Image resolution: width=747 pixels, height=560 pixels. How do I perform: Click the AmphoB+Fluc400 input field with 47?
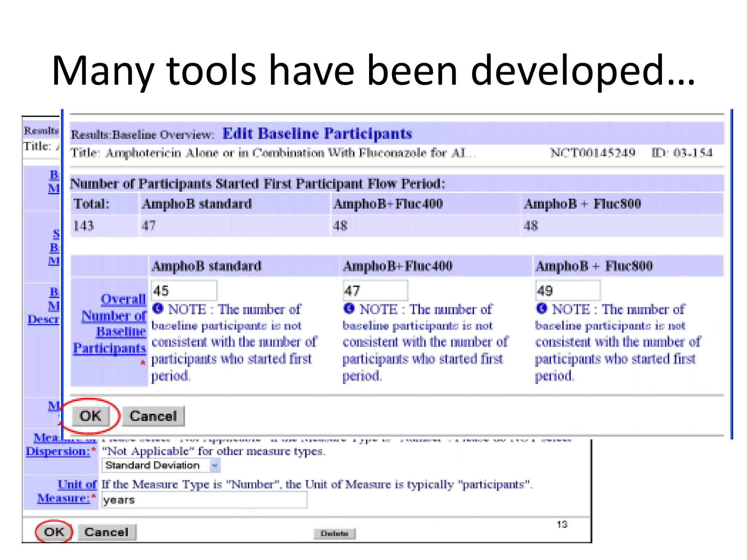[375, 291]
